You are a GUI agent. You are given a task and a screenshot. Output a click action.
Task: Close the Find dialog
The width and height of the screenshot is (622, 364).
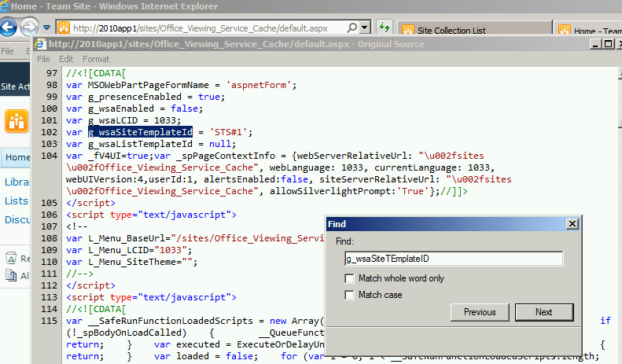572,224
